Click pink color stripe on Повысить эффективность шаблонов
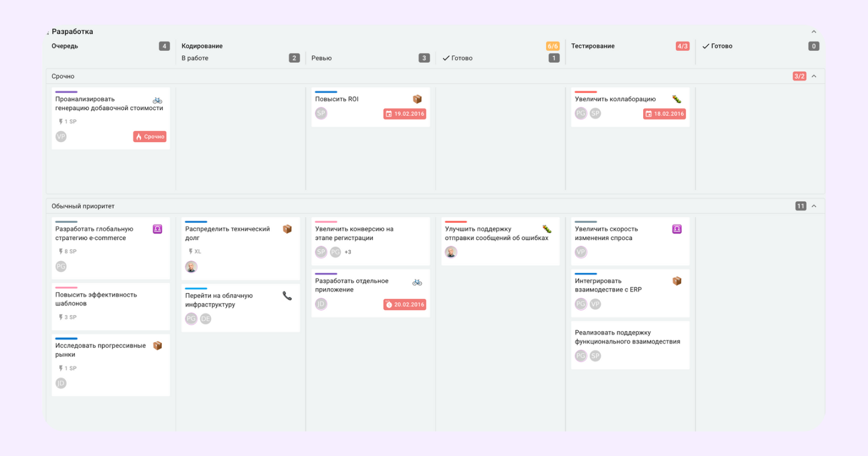This screenshot has width=868, height=456. point(66,288)
